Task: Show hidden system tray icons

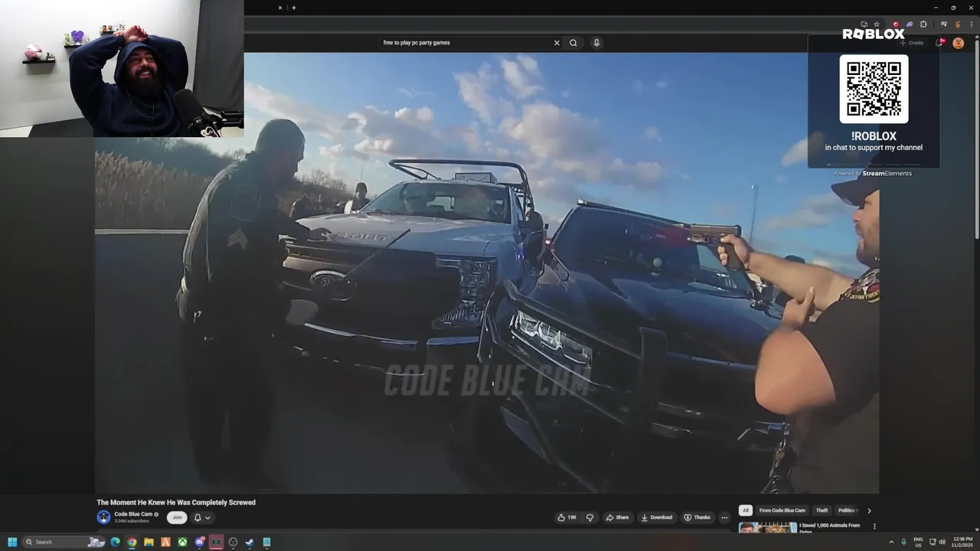Action: coord(890,542)
